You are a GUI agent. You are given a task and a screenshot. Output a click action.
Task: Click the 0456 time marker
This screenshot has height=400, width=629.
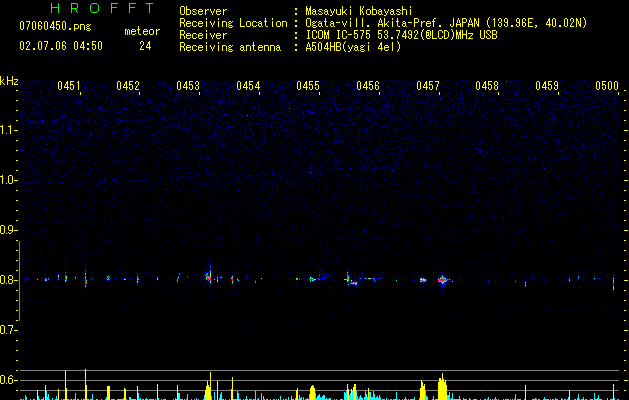click(x=368, y=86)
